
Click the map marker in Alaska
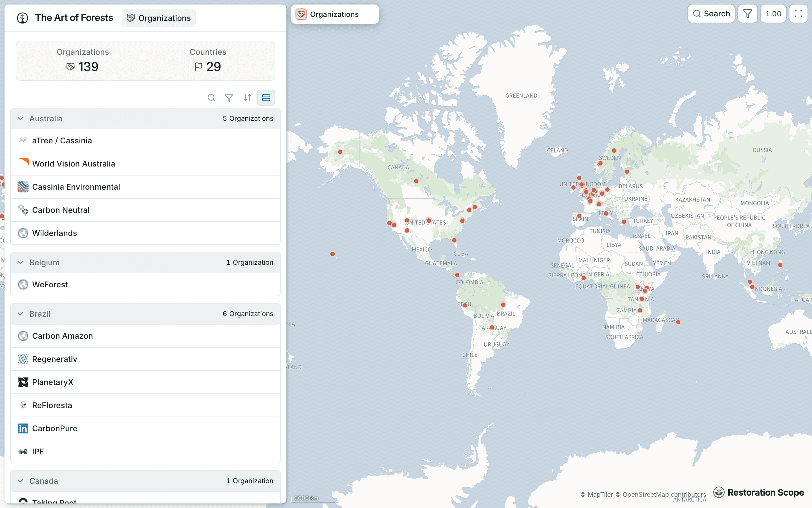pyautogui.click(x=340, y=152)
